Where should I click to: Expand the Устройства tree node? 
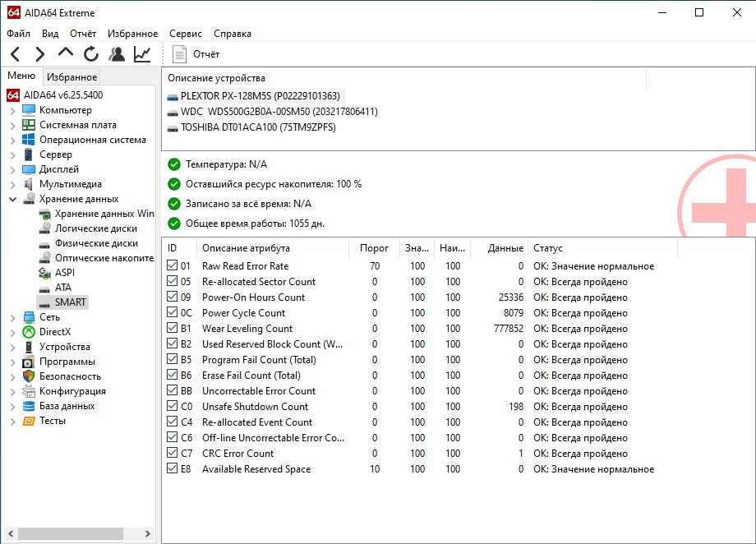click(13, 348)
